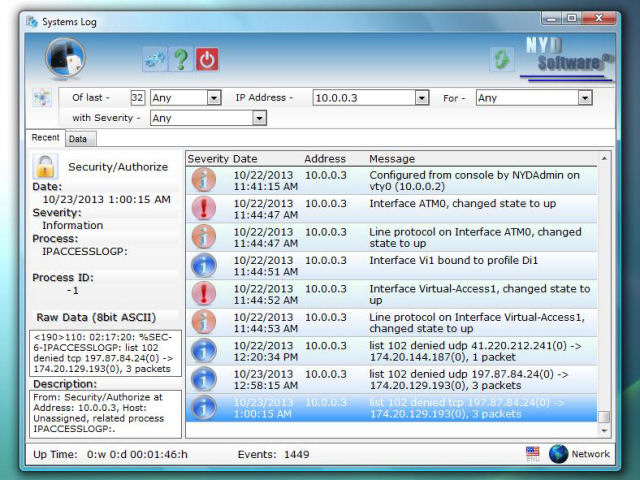Click the Message column header
The height and width of the screenshot is (480, 640).
pos(392,159)
